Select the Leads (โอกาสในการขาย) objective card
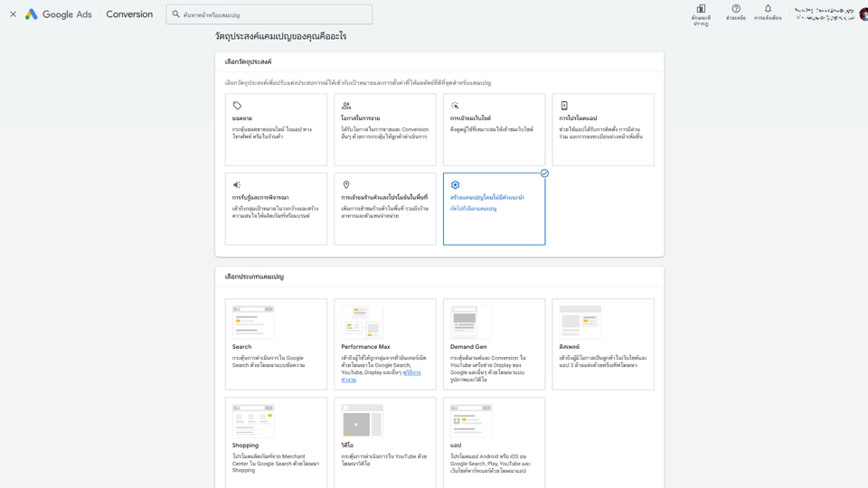Screen dimensions: 868x488 click(385, 129)
